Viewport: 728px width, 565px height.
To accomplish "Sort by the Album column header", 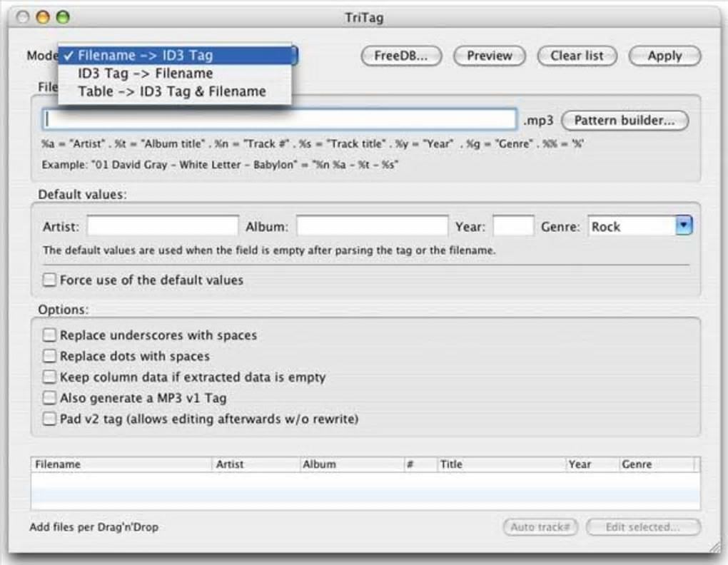I will pyautogui.click(x=352, y=464).
